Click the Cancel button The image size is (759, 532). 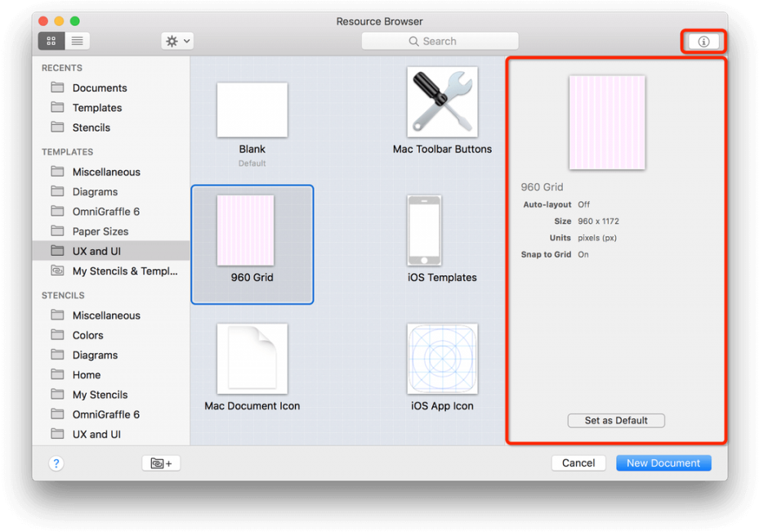click(x=578, y=463)
